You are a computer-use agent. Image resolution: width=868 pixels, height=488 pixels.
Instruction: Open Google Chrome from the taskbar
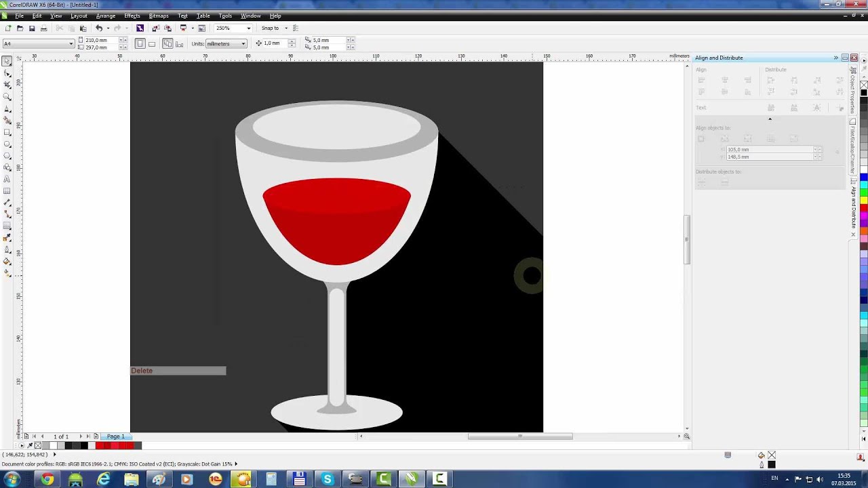[x=47, y=479]
